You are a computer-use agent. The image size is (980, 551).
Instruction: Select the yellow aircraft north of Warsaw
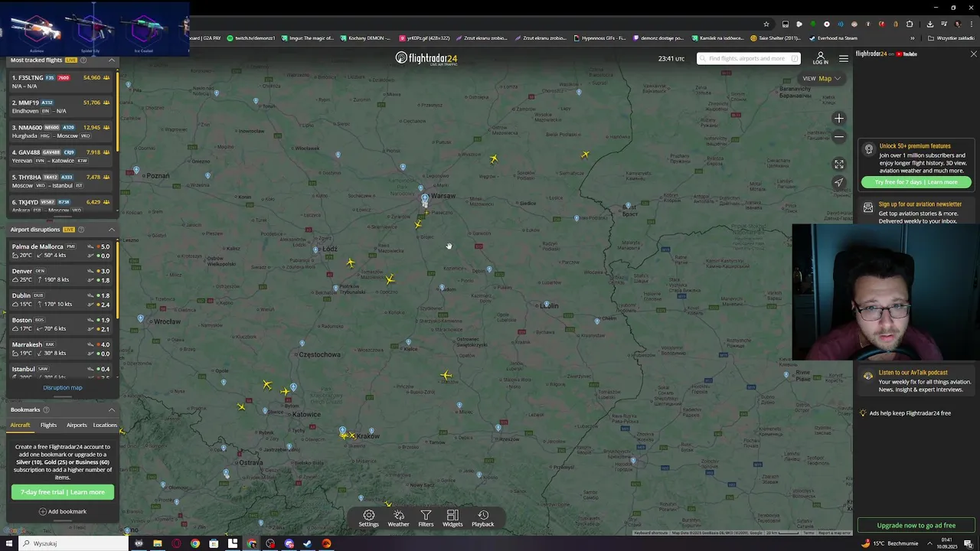(x=494, y=158)
